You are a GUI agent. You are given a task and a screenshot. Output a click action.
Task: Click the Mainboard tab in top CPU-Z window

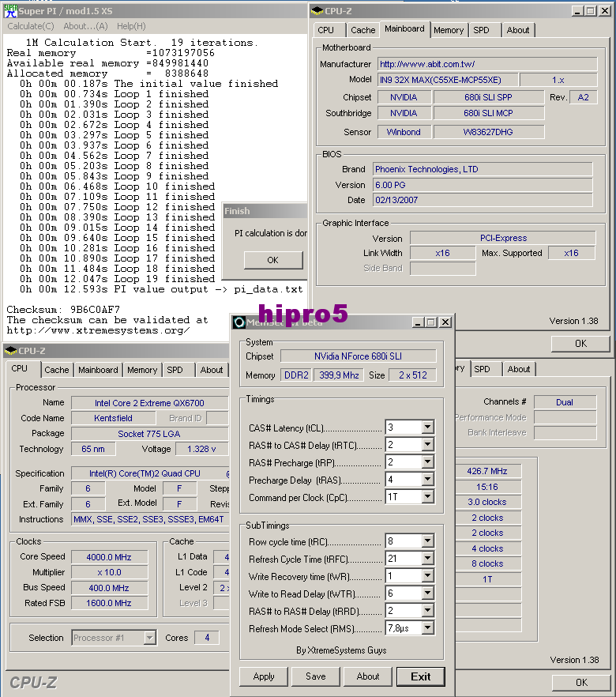pyautogui.click(x=404, y=28)
